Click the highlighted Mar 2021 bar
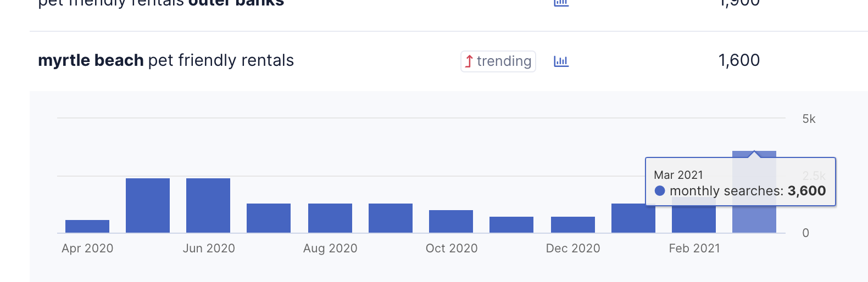 point(754,219)
